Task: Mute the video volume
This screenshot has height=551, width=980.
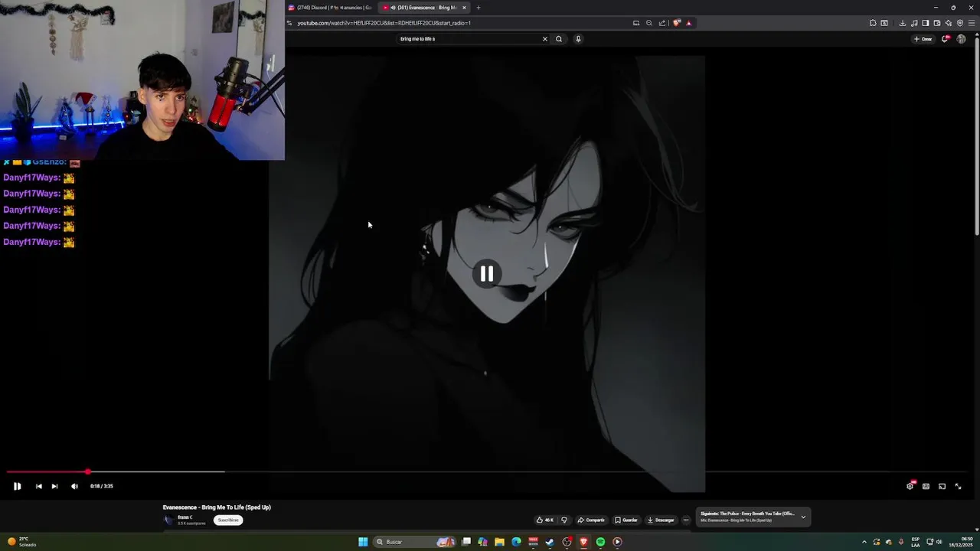Action: 74,486
